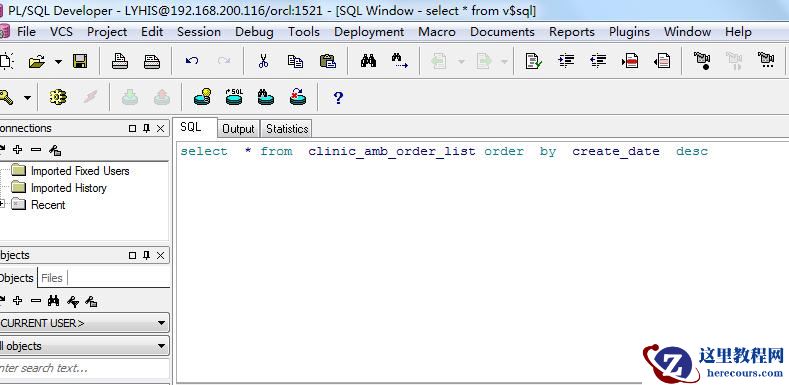The image size is (789, 385).
Task: Open the Deployment menu
Action: click(x=369, y=32)
